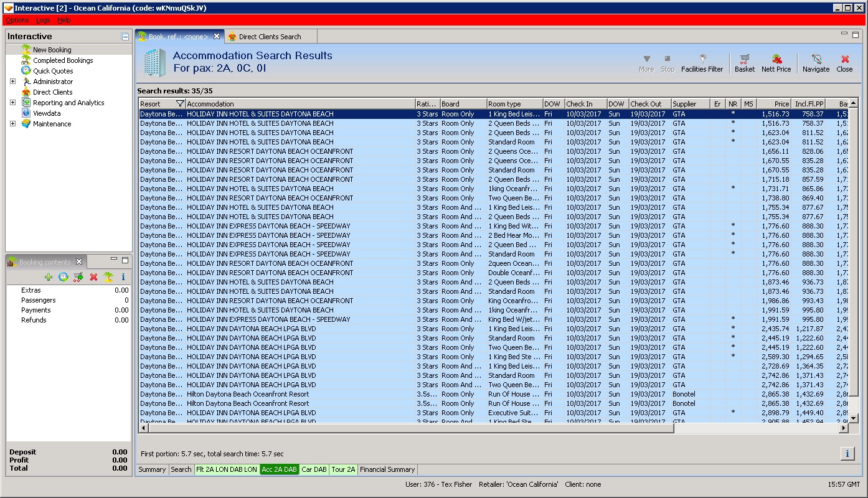Open the Options menu
This screenshot has height=498, width=868.
coord(17,21)
